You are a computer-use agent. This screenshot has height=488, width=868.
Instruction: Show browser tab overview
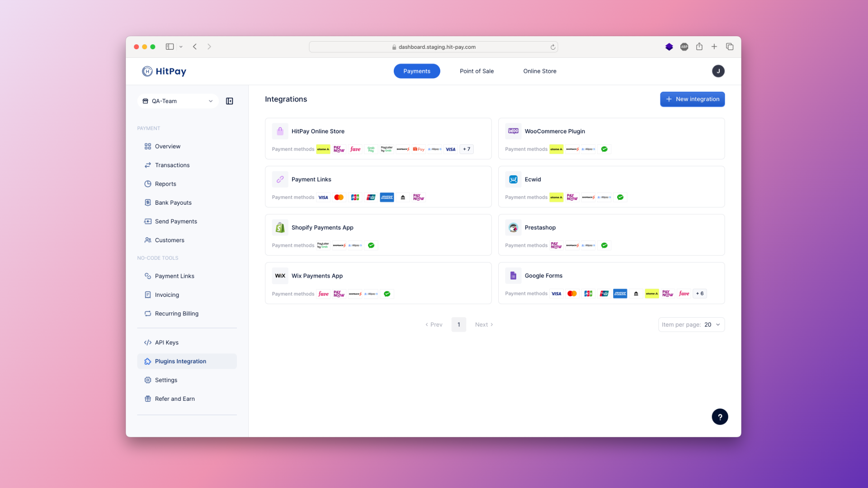coord(730,47)
